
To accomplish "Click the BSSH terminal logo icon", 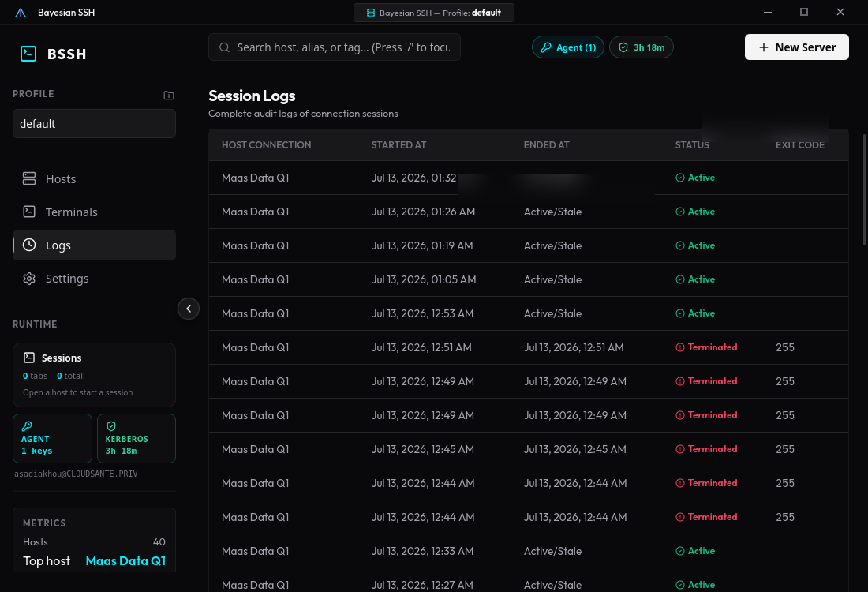I will pos(28,54).
